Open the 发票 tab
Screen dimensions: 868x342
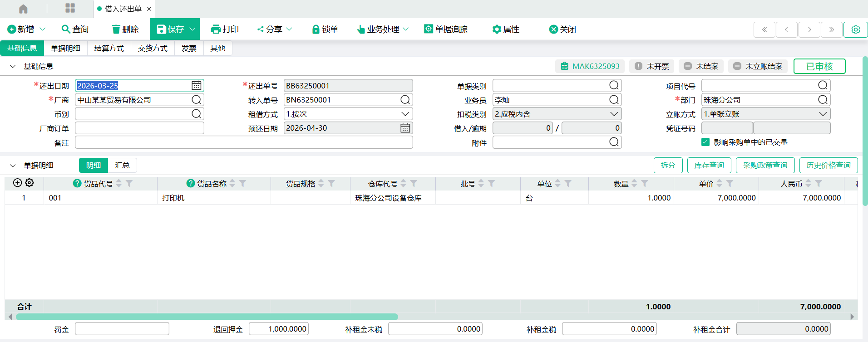(x=189, y=49)
